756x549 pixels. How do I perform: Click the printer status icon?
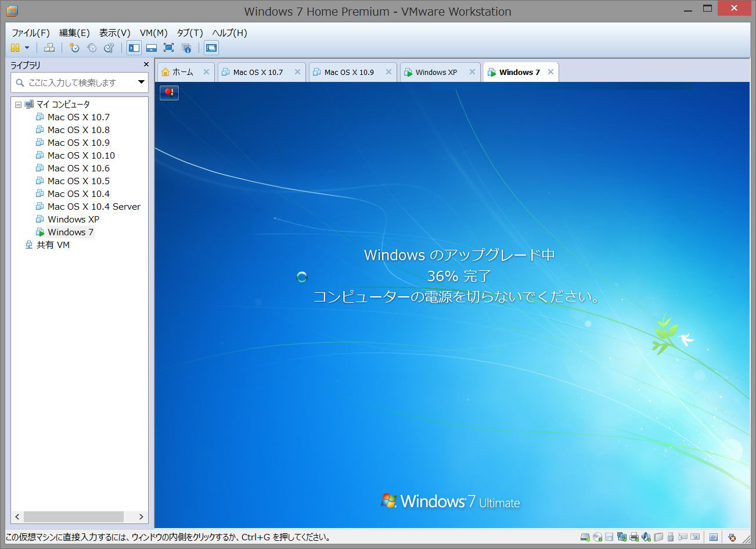[634, 537]
